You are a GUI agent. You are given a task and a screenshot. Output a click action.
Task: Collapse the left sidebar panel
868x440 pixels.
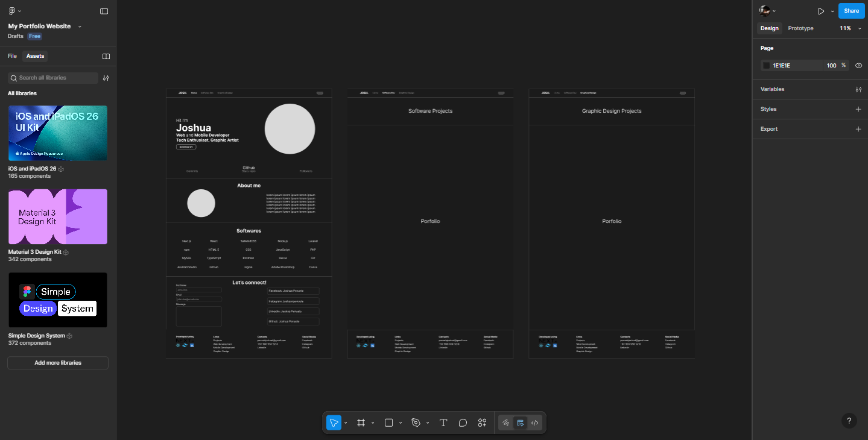(104, 11)
